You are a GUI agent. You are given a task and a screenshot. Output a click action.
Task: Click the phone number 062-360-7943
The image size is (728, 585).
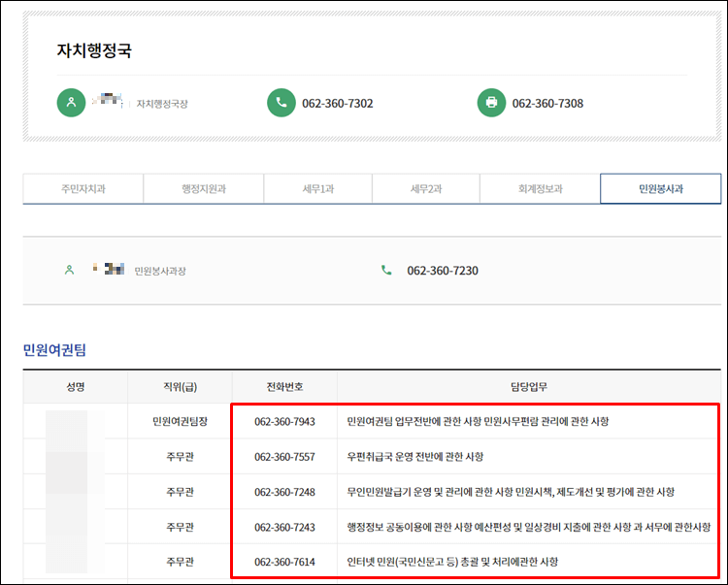coord(284,422)
